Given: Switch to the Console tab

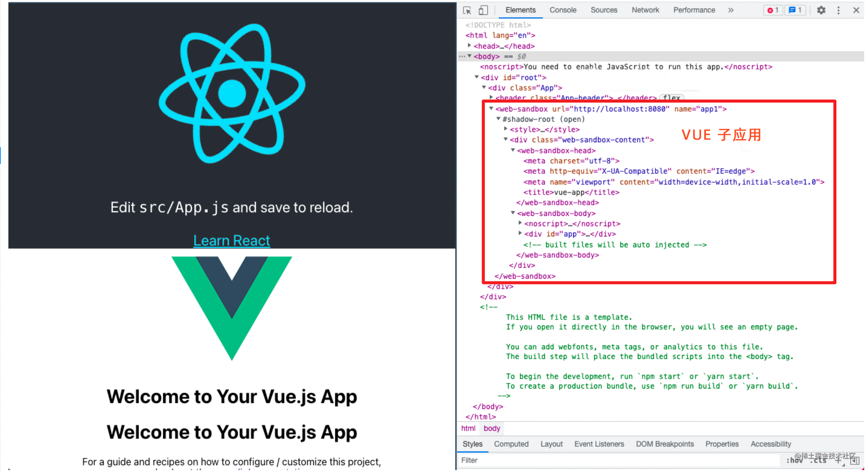Looking at the screenshot, I should coord(563,10).
